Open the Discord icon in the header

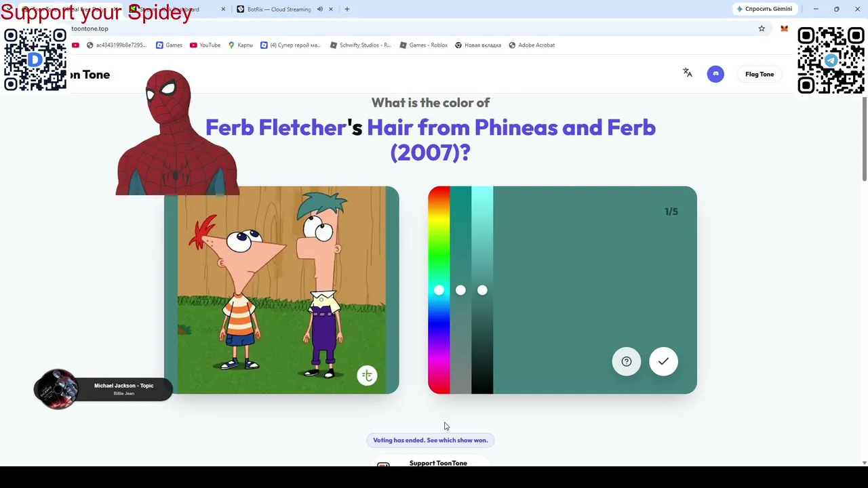715,74
